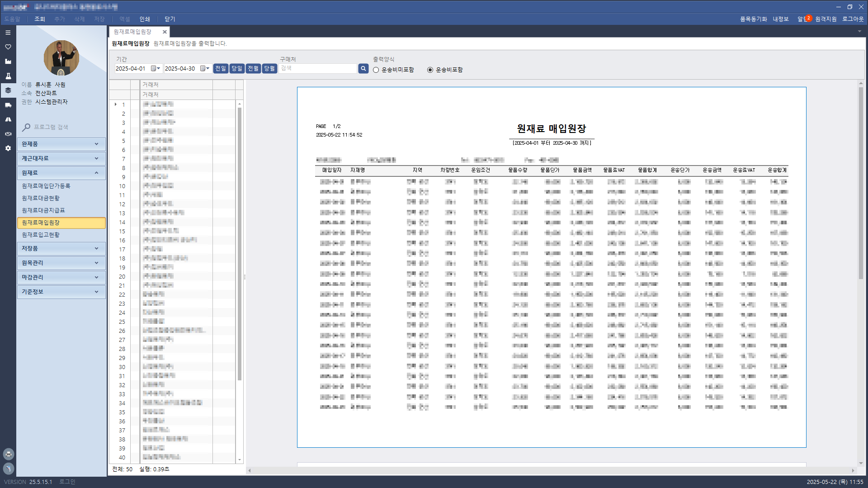Viewport: 868px width, 488px height.
Task: Click the printer icon at the sidebar bottom
Action: point(9,454)
